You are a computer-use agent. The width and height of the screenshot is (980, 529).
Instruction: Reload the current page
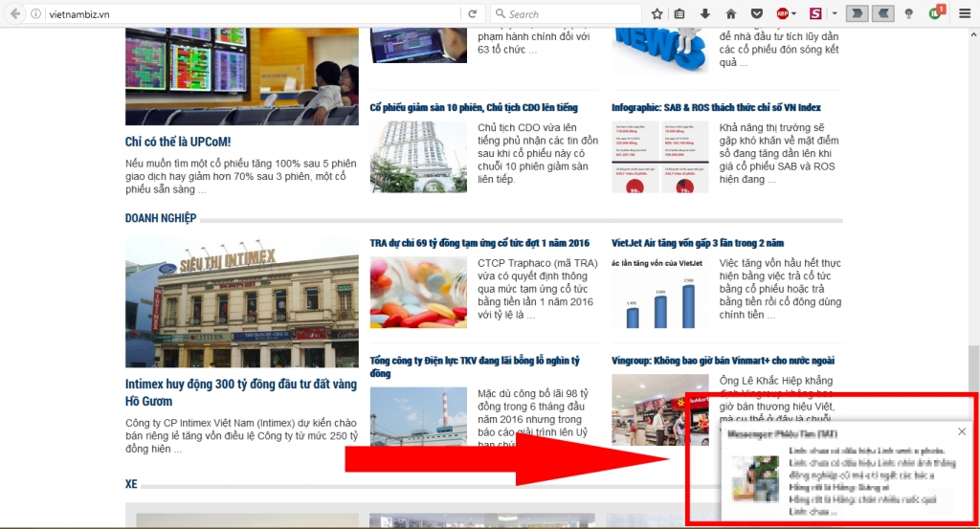[x=473, y=13]
